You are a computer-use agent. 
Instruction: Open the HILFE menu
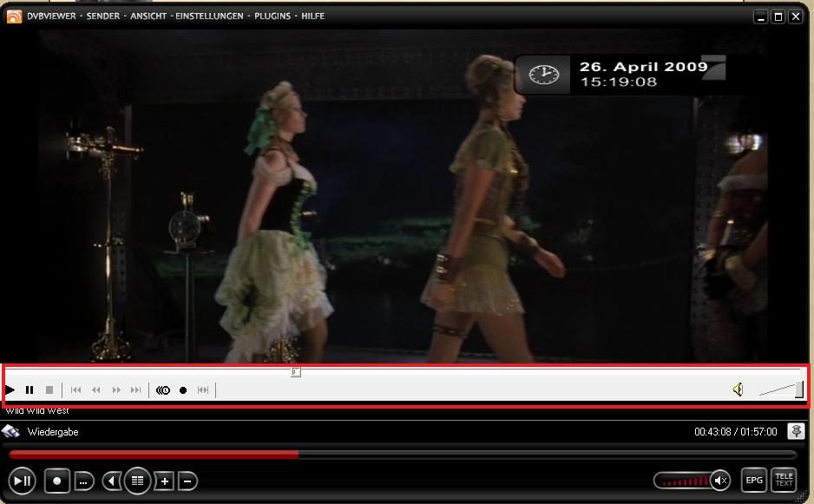click(312, 16)
